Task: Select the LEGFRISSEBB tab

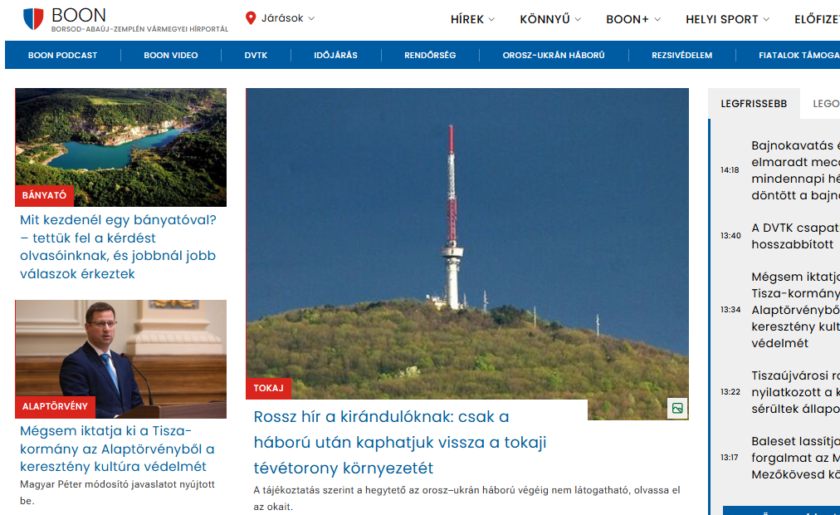Action: 754,104
